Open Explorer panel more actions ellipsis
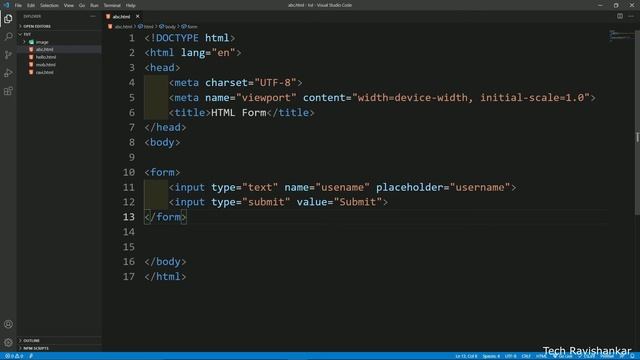Viewport: 640px width, 360px height. tap(93, 16)
